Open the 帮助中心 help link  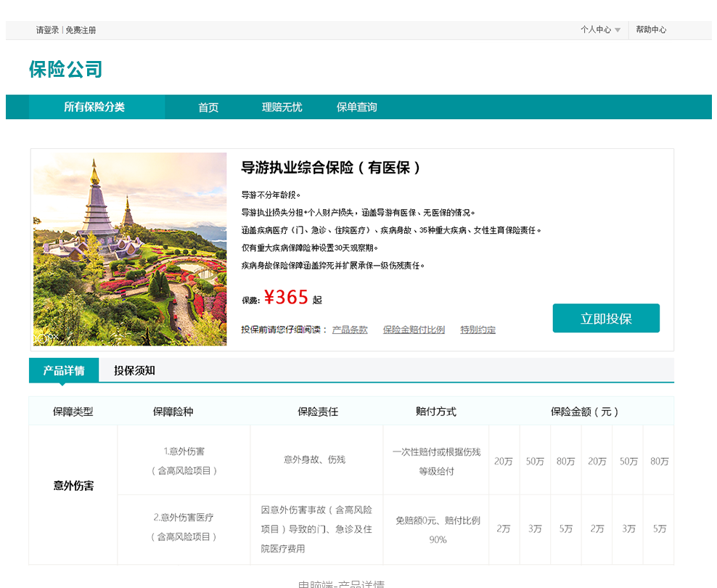tap(651, 30)
